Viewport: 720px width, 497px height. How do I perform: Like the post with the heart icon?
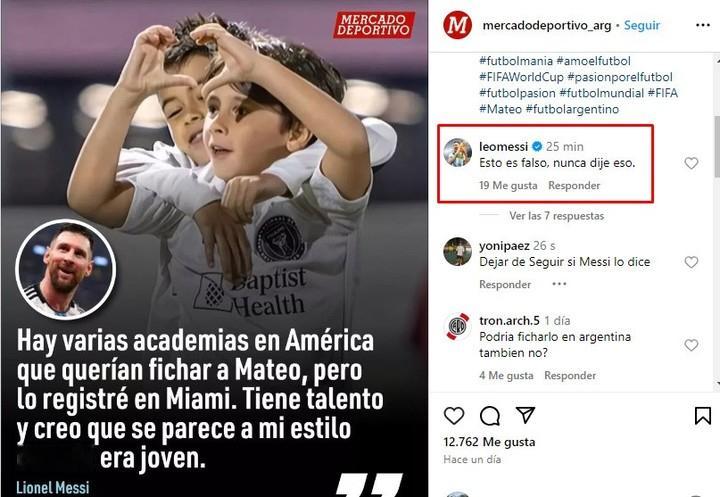tap(454, 416)
